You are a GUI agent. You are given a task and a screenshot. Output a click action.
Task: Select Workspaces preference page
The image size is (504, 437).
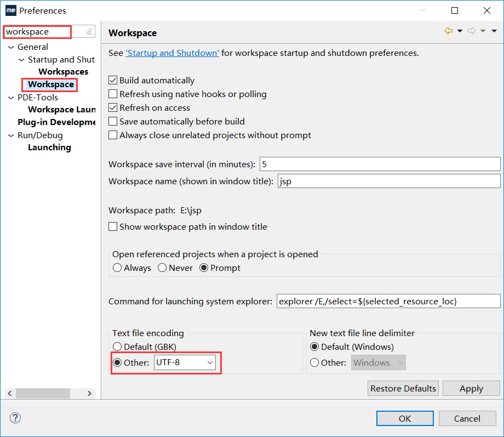tap(64, 71)
